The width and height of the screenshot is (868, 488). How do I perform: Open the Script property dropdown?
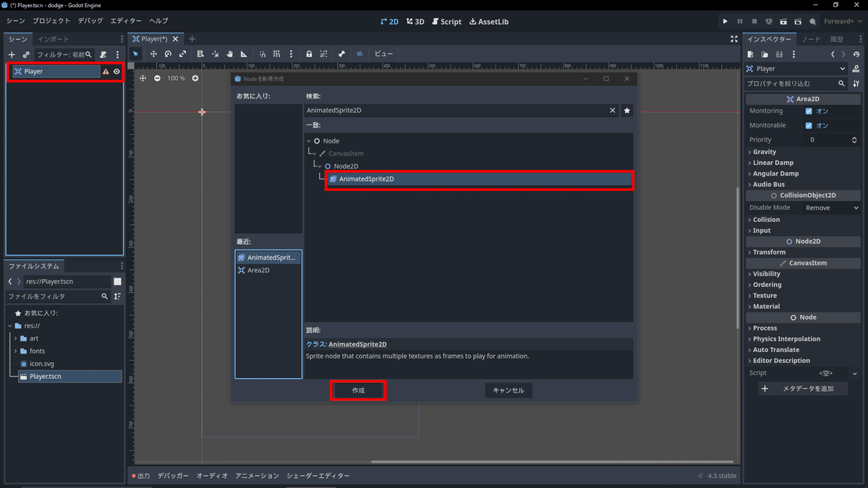click(x=855, y=373)
